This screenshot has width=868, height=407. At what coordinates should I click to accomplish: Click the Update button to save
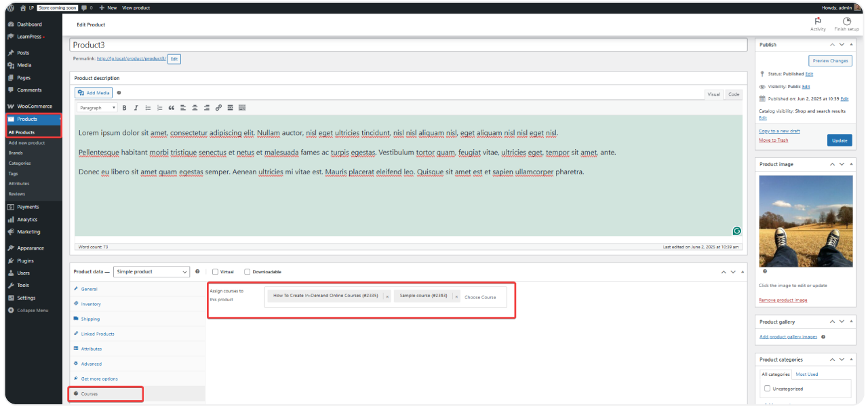click(x=840, y=140)
